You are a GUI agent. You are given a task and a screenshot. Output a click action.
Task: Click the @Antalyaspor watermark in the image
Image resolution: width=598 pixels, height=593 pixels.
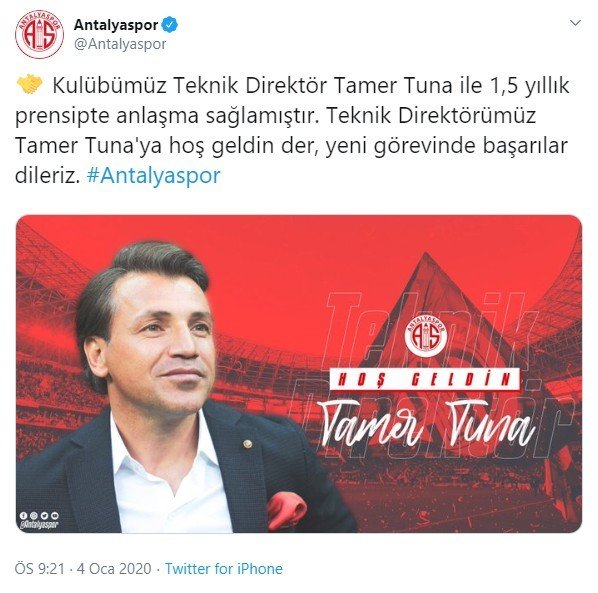pyautogui.click(x=39, y=525)
